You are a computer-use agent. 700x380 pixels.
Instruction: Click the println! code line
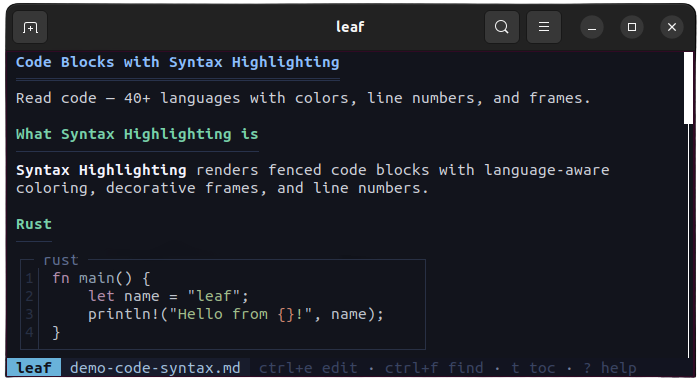tap(236, 314)
